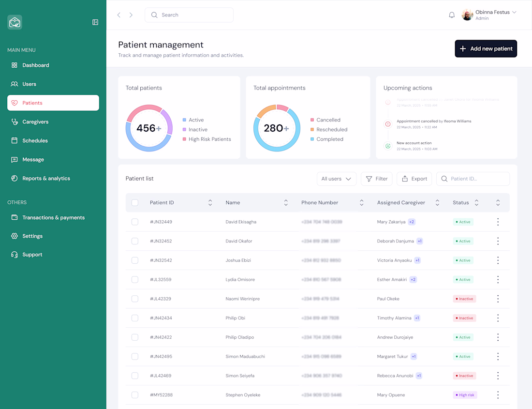Select Patients in the sidebar
Screen dimensions: 532x409
(53, 103)
